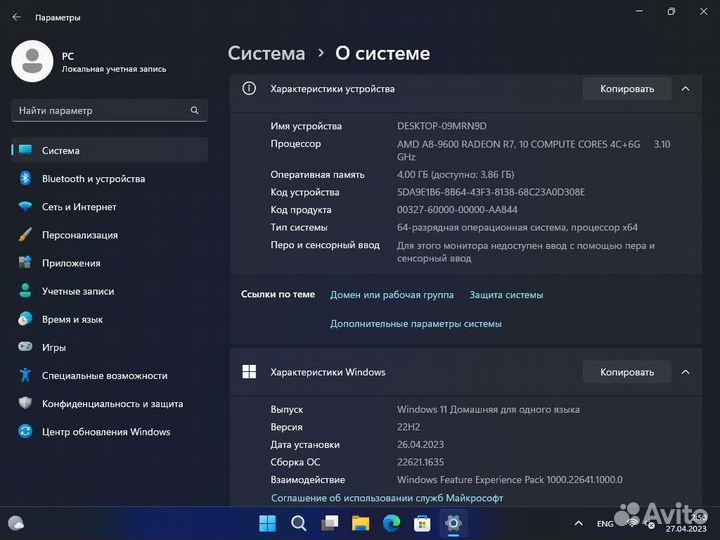The height and width of the screenshot is (540, 720).
Task: Click the PC account name
Action: coord(68,56)
